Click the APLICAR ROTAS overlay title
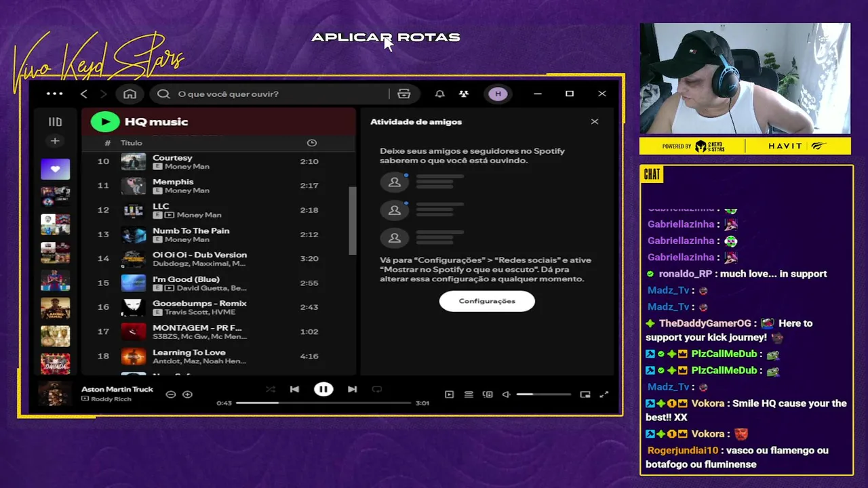 (x=386, y=37)
